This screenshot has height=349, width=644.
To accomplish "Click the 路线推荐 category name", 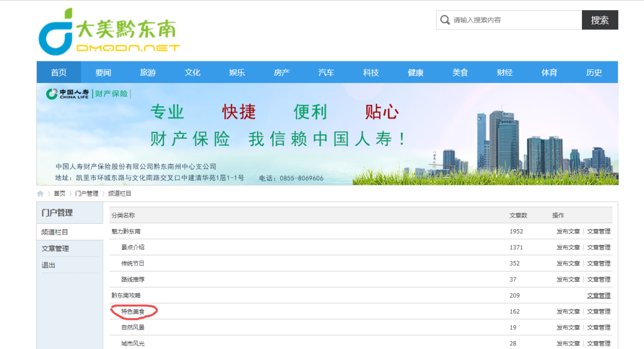I will point(132,279).
